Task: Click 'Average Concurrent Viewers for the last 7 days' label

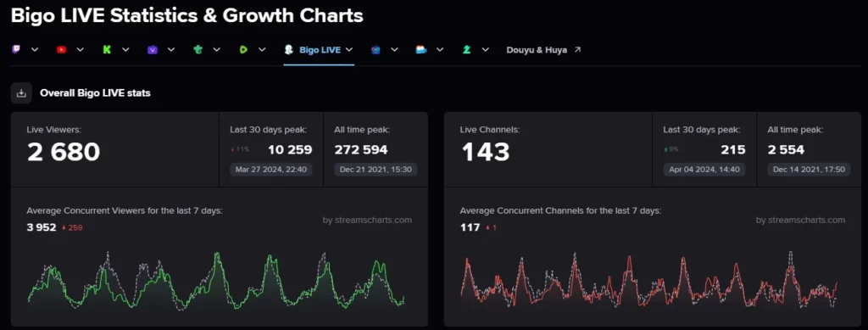Action: pyautogui.click(x=125, y=211)
